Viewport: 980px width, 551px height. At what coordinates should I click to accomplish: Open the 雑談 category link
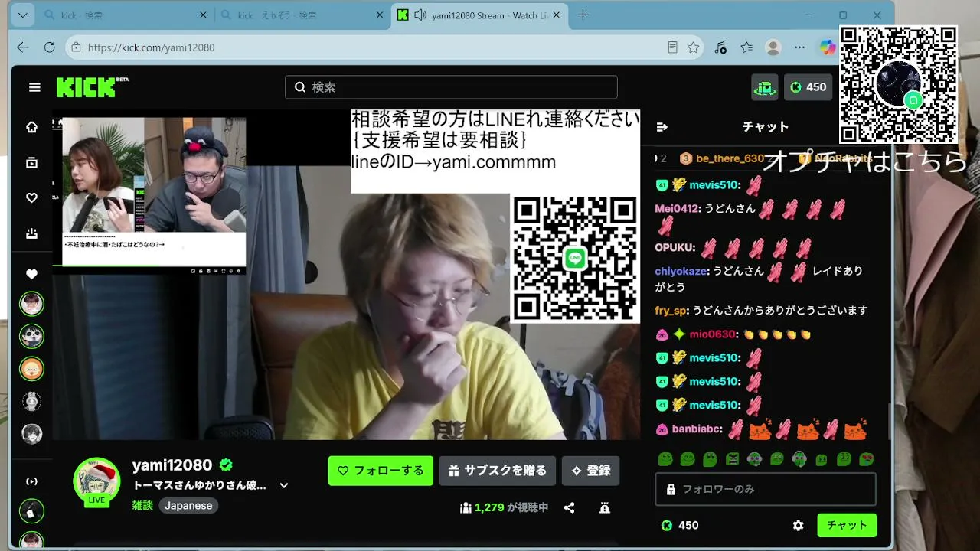[142, 506]
